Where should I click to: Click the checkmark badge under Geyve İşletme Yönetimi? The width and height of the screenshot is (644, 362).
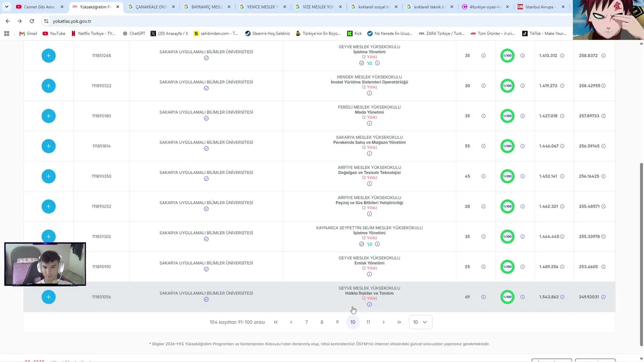(361, 63)
